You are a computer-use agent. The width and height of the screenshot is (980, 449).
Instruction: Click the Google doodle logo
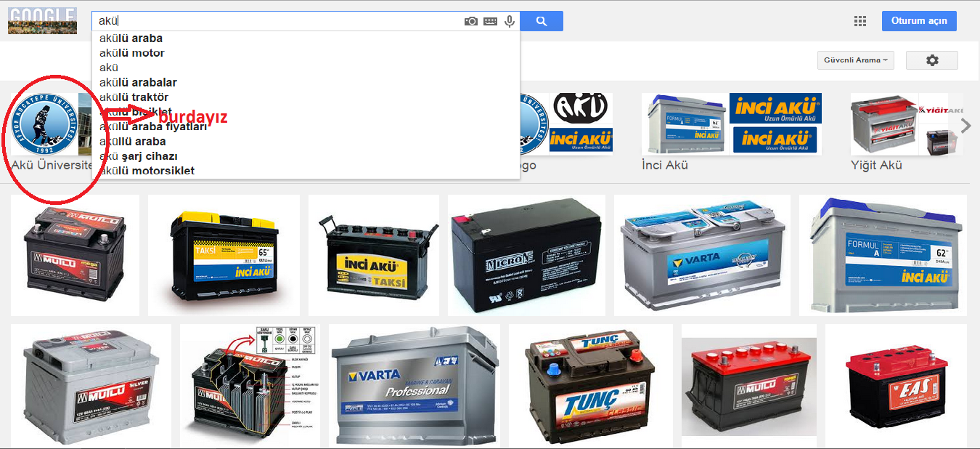pyautogui.click(x=42, y=21)
